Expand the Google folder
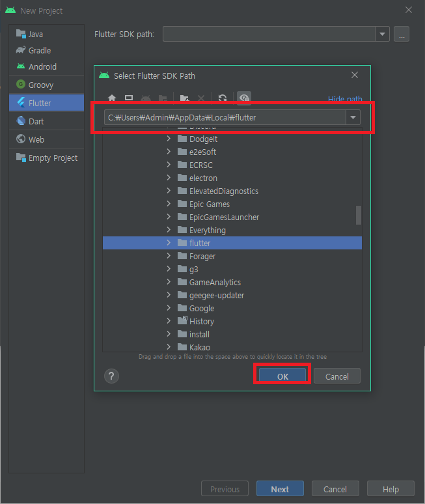 [169, 308]
